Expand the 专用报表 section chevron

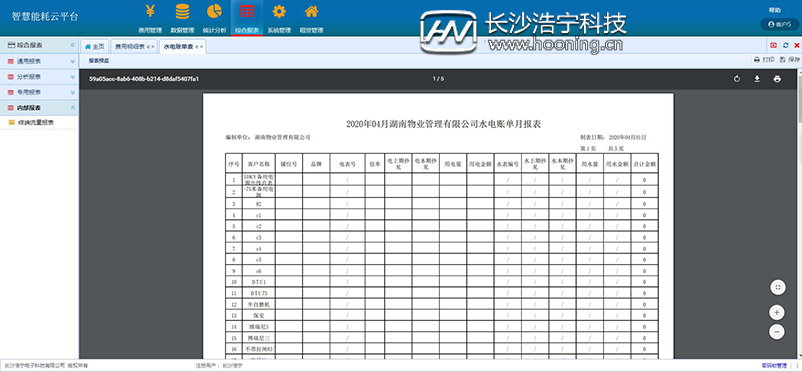pos(73,93)
